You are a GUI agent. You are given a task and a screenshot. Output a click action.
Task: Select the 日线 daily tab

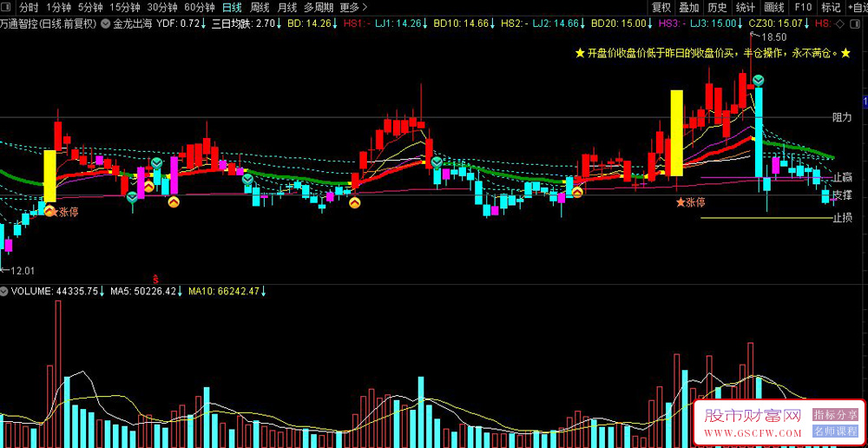click(232, 7)
